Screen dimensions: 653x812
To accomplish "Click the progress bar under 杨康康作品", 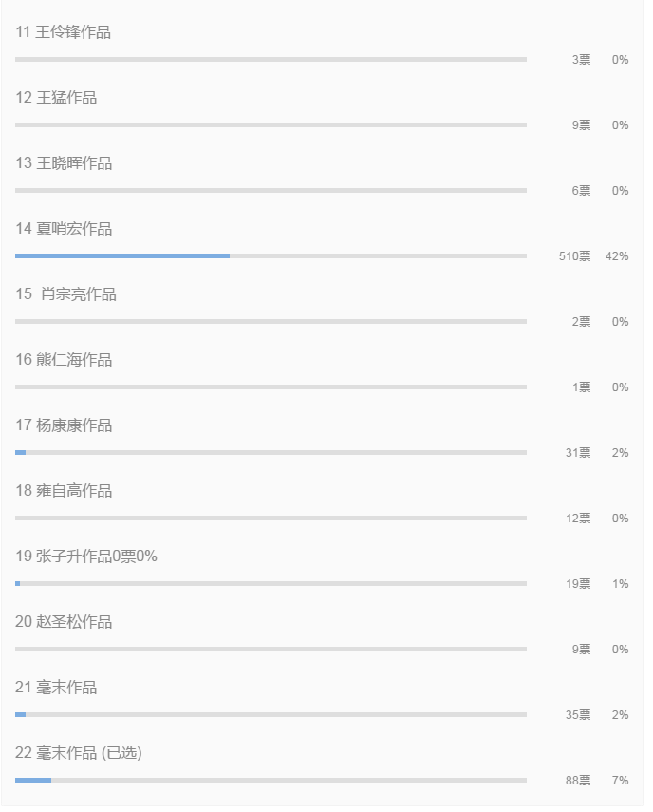I will 271,453.
